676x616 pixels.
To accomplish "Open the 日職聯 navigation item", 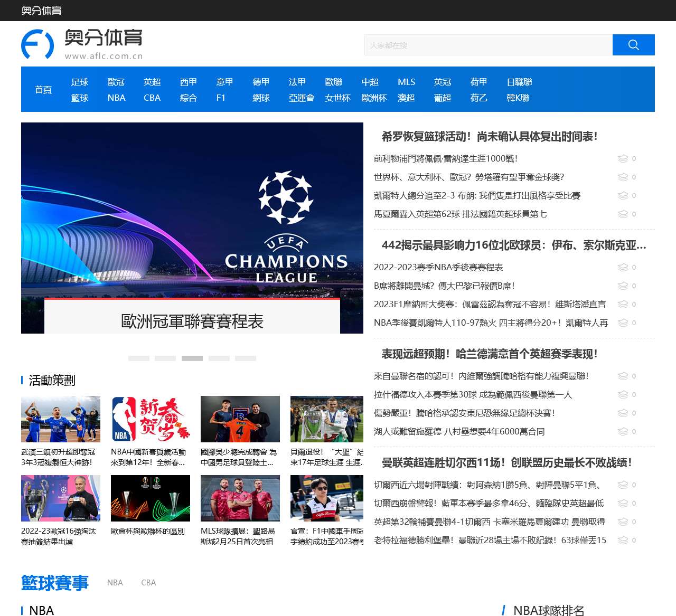I will 519,82.
